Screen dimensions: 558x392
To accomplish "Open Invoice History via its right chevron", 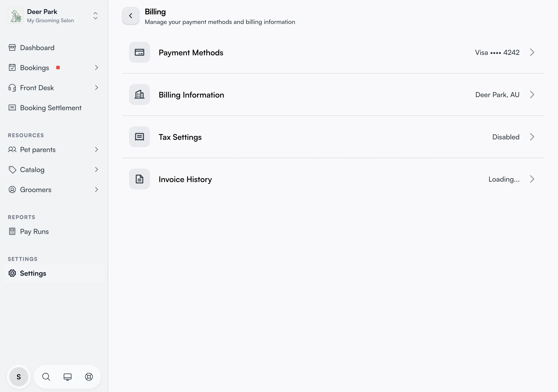I will click(x=532, y=179).
